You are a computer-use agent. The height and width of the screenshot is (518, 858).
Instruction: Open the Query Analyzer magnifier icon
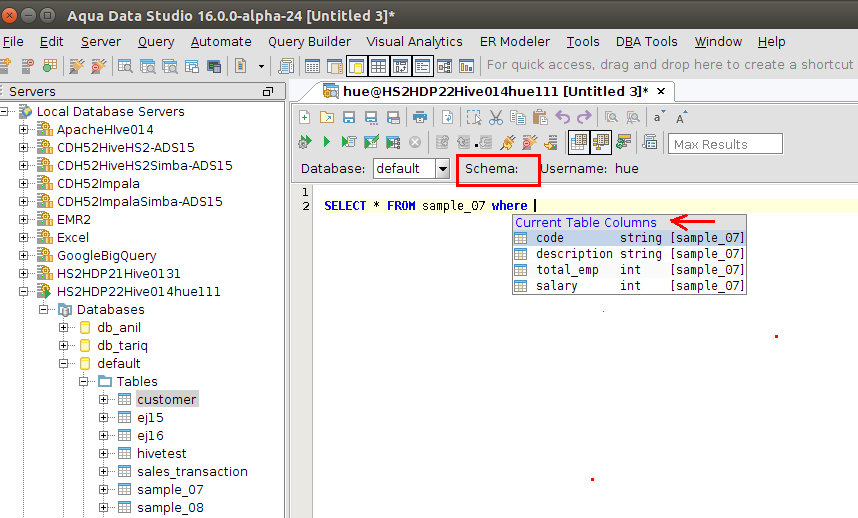125,66
